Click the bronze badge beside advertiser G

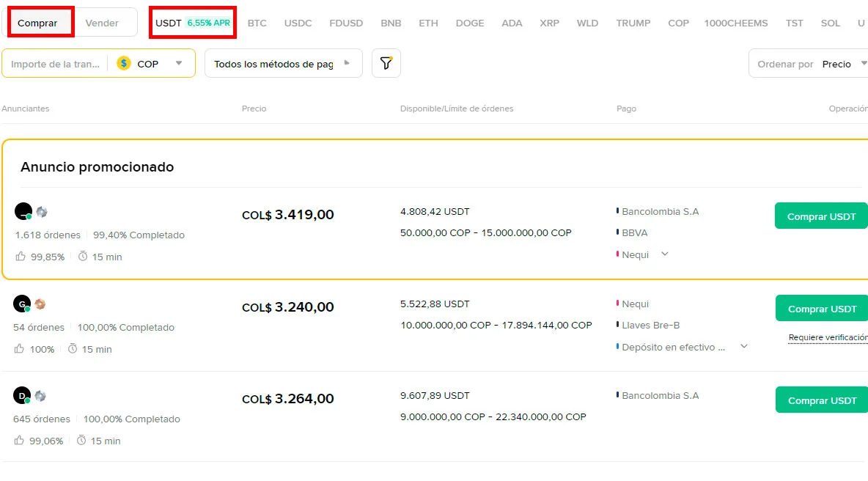[x=40, y=304]
